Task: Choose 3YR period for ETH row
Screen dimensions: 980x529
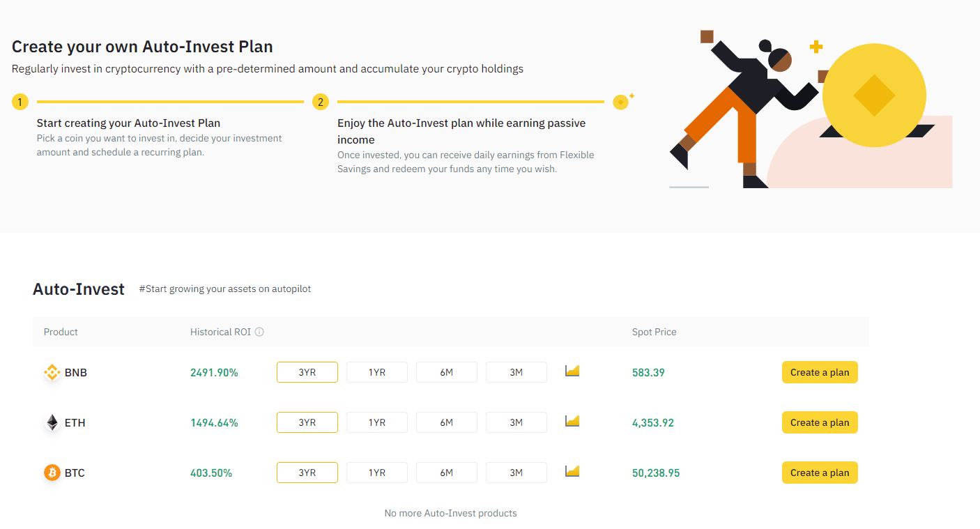Action: pos(307,422)
